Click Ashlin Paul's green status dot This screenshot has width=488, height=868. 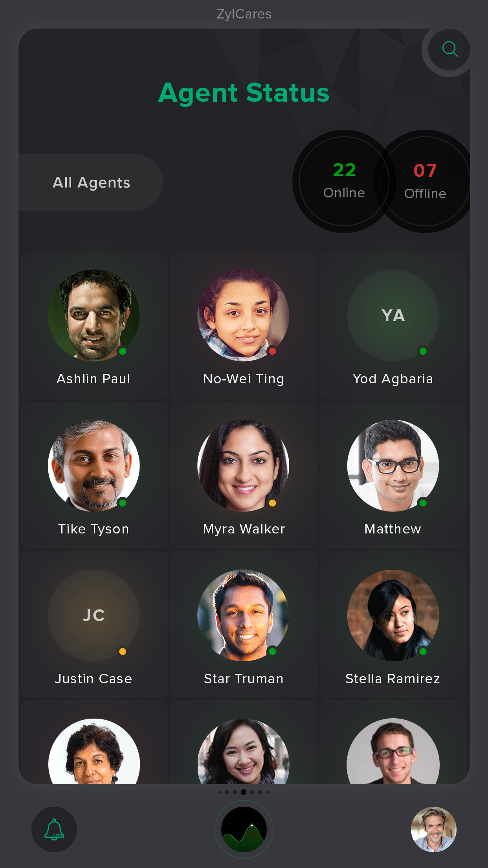click(123, 351)
